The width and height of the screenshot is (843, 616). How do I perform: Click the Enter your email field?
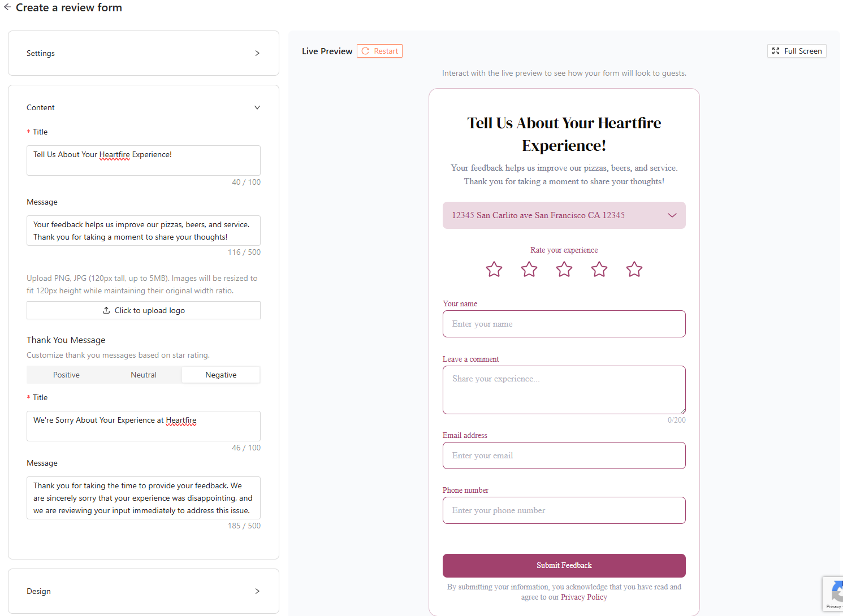point(564,456)
